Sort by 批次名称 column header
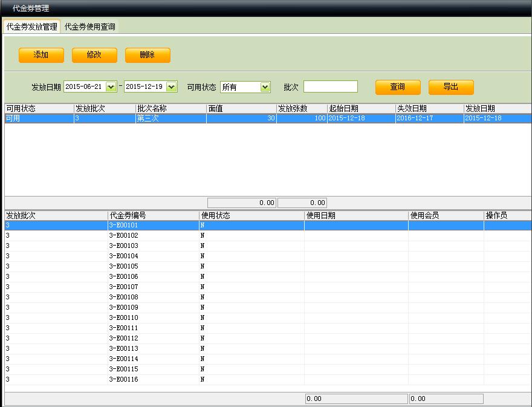The width and height of the screenshot is (532, 407). 171,109
